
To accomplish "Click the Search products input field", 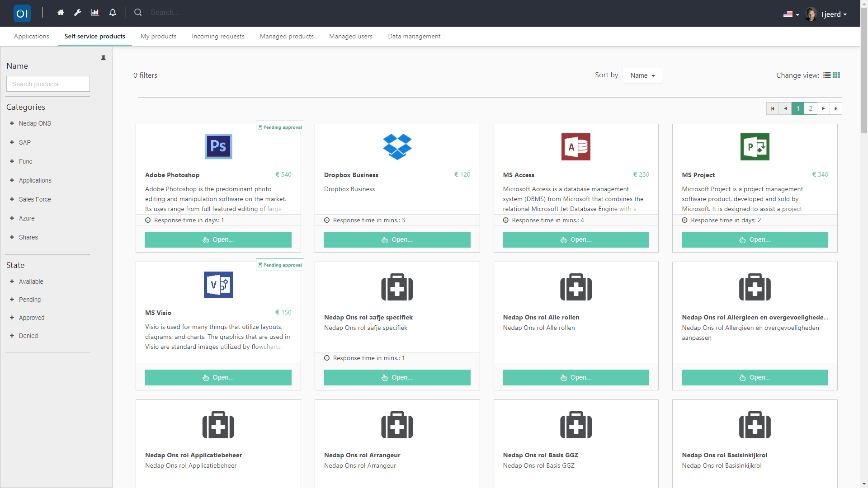I will point(48,84).
